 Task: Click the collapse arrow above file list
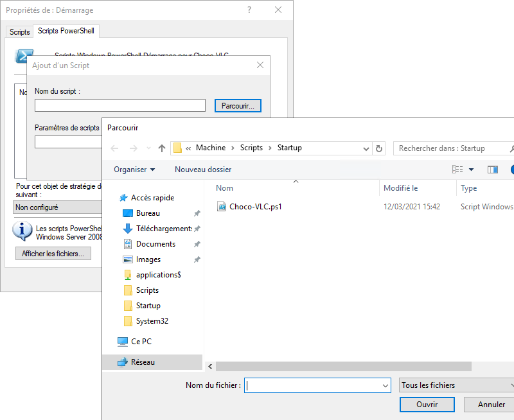(x=296, y=182)
